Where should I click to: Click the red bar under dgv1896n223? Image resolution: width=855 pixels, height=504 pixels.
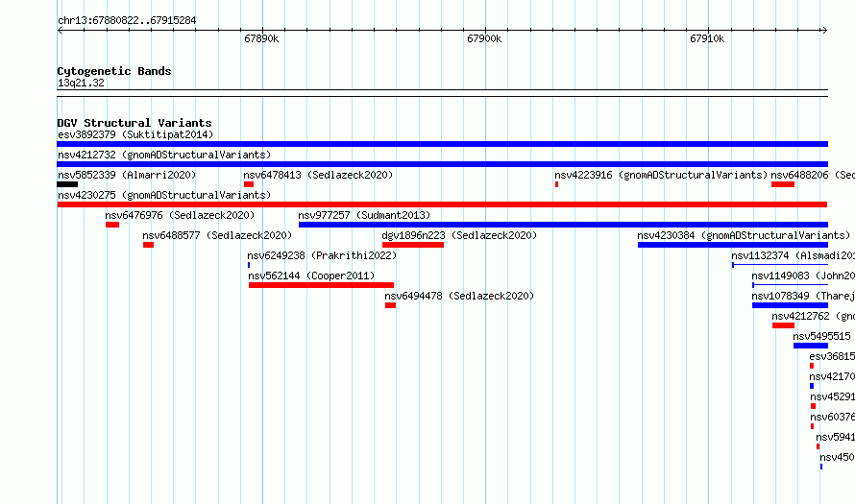tap(413, 245)
